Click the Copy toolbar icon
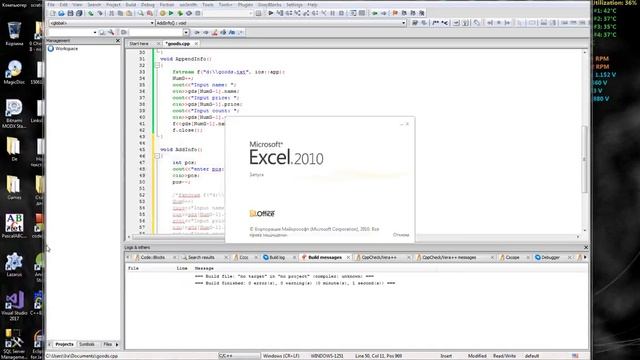640x360 pixels. tap(120, 13)
